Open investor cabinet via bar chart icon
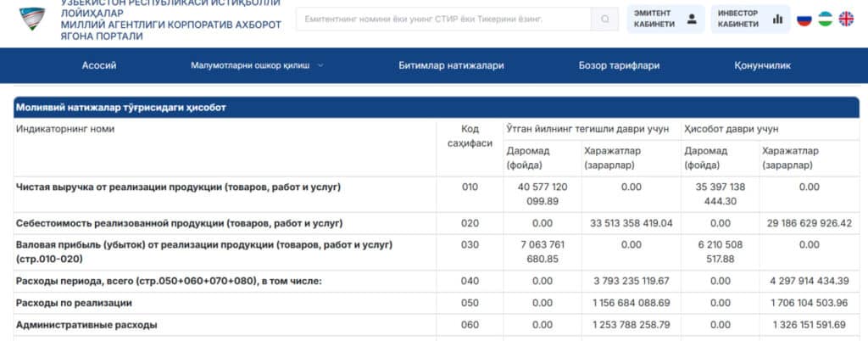This screenshot has height=341, width=868. click(x=777, y=19)
